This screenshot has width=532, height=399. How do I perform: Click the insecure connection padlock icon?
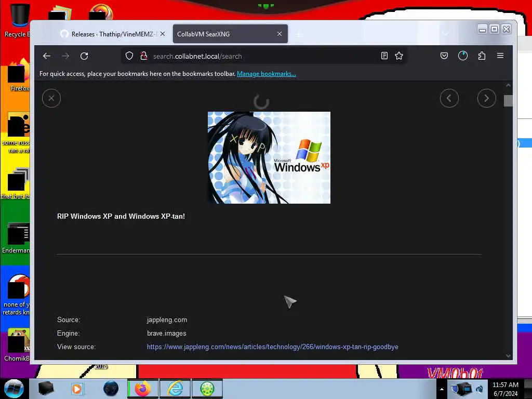(144, 56)
